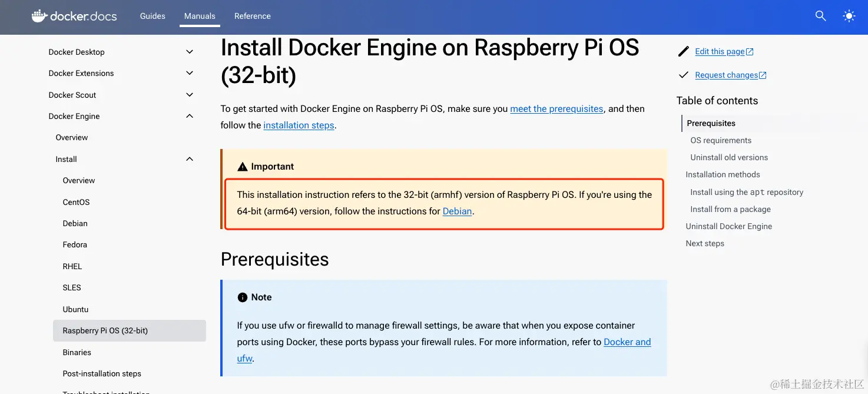Click the info icon beside Note
868x394 pixels.
point(242,297)
